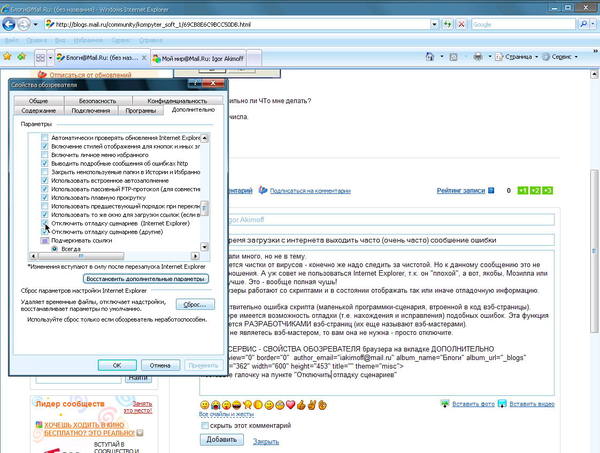
Task: Rate the post with the green +2 button
Action: [535, 190]
